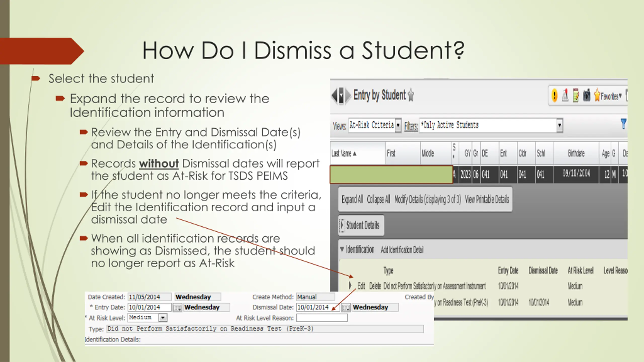The width and height of the screenshot is (644, 362).
Task: Click the back navigation arrow beside Entry by Student
Action: coord(334,96)
